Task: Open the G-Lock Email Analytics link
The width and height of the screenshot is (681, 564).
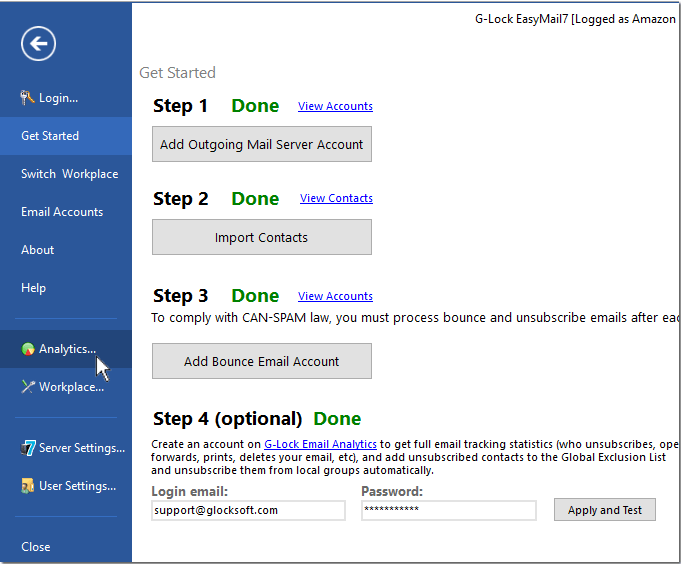Action: 320,444
